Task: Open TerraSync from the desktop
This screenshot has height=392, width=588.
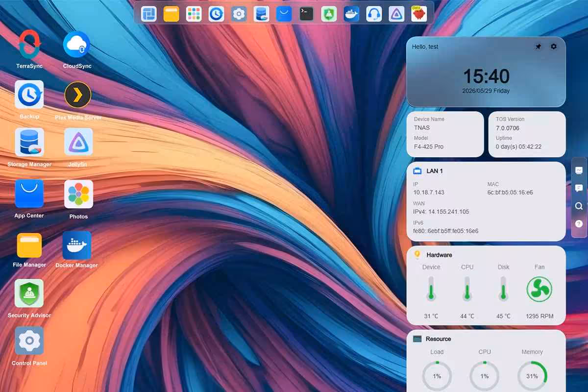Action: tap(30, 45)
